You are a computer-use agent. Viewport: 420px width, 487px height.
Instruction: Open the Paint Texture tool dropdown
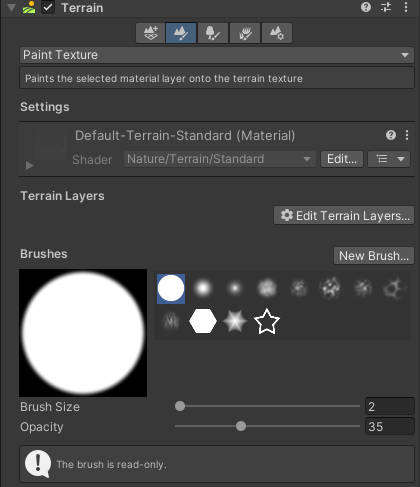tap(217, 55)
